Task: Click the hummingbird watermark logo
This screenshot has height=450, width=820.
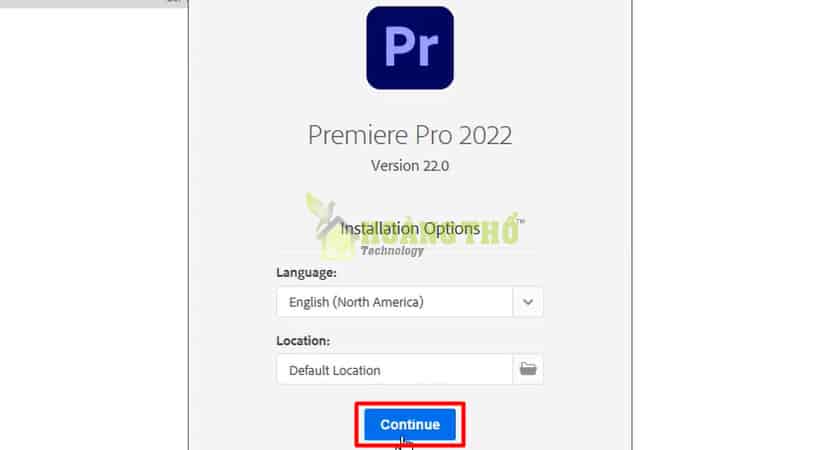Action: 324,225
